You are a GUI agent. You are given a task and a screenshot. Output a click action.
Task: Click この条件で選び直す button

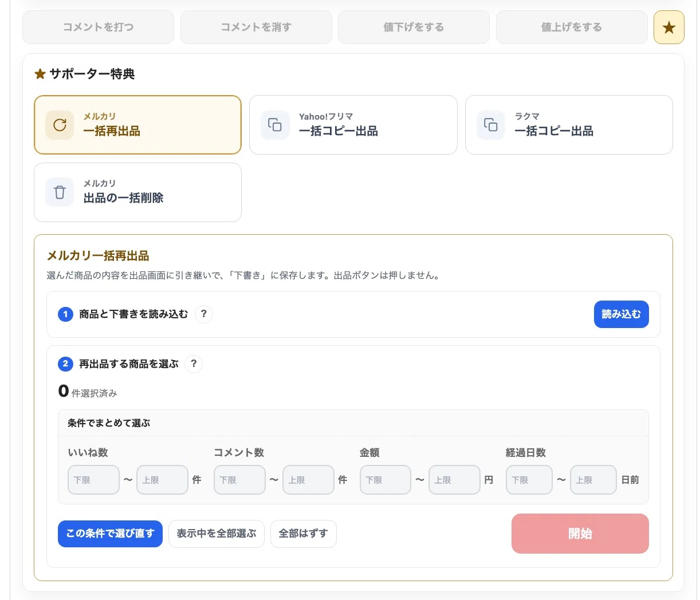pos(110,534)
